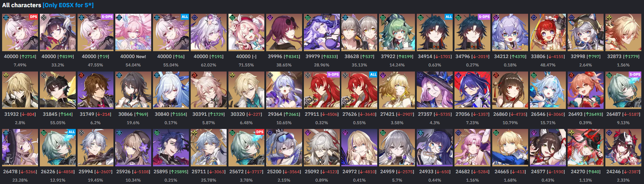The height and width of the screenshot is (184, 644).
Task: Open the Only E0SX for 5* link
Action: coord(68,5)
